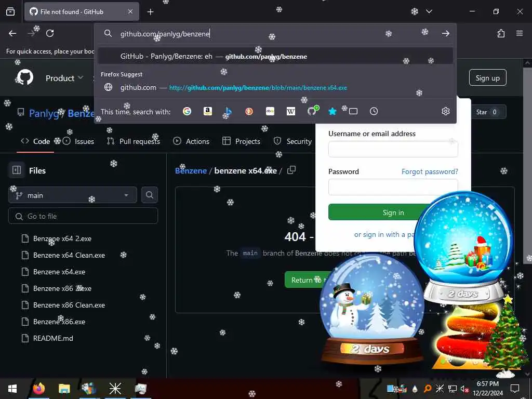Open File Explorer from the taskbar
The height and width of the screenshot is (399, 532).
click(64, 389)
